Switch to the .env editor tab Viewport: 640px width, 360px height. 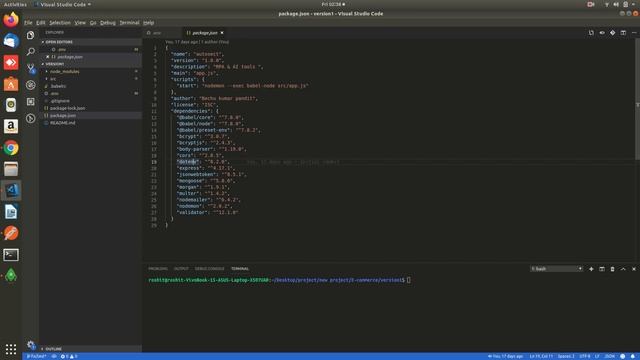[161, 33]
